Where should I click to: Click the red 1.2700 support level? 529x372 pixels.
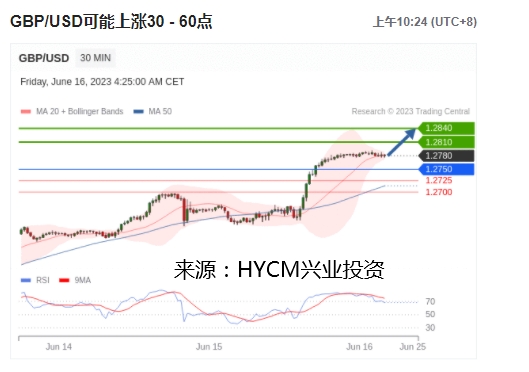[x=439, y=192]
